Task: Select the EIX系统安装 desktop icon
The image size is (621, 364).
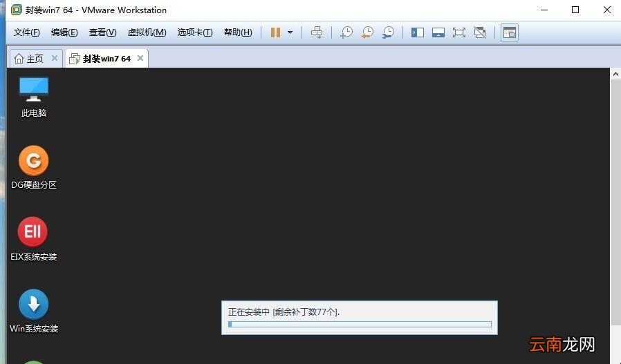Action: [34, 239]
